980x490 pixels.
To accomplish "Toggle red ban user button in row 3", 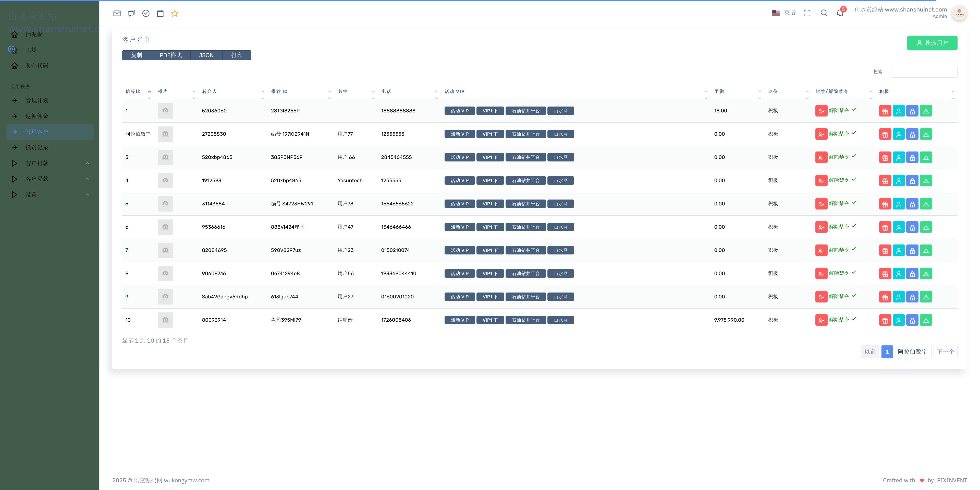I will coord(821,158).
